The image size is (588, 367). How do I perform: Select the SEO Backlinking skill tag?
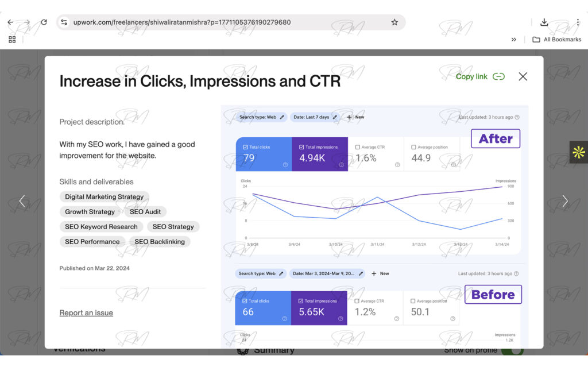click(160, 242)
